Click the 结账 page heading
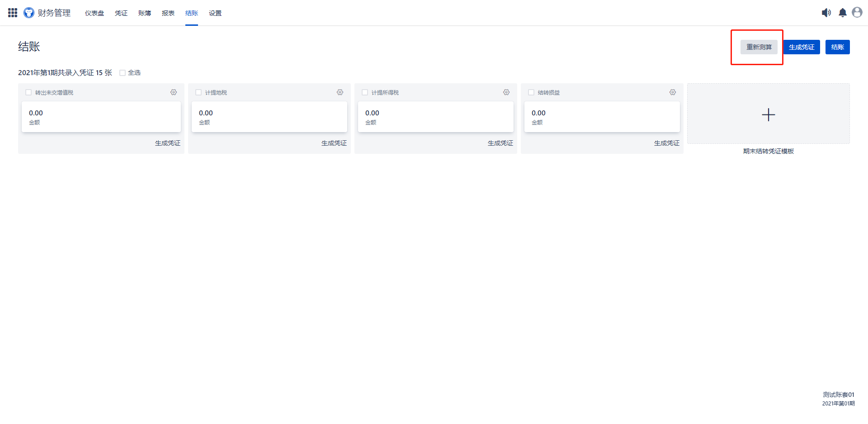This screenshot has width=868, height=424. 29,47
